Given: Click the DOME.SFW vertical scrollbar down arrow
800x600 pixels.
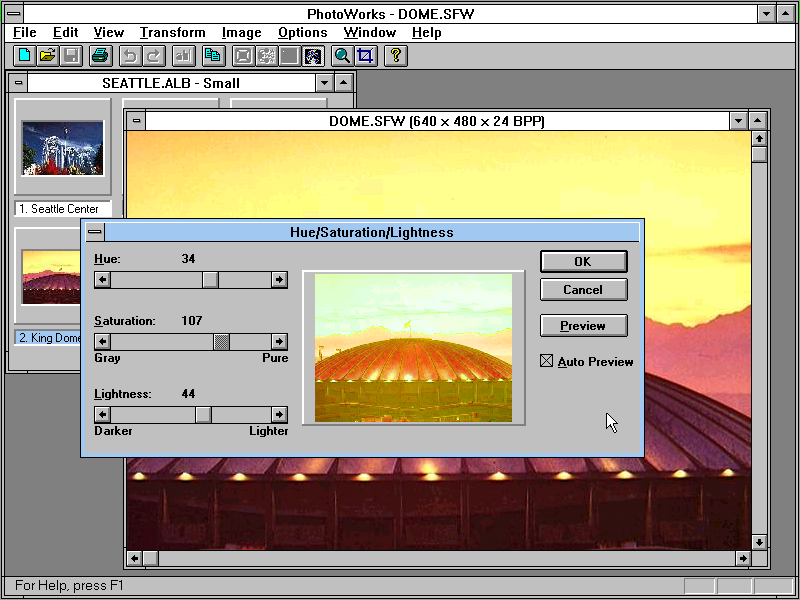Looking at the screenshot, I should click(x=759, y=542).
